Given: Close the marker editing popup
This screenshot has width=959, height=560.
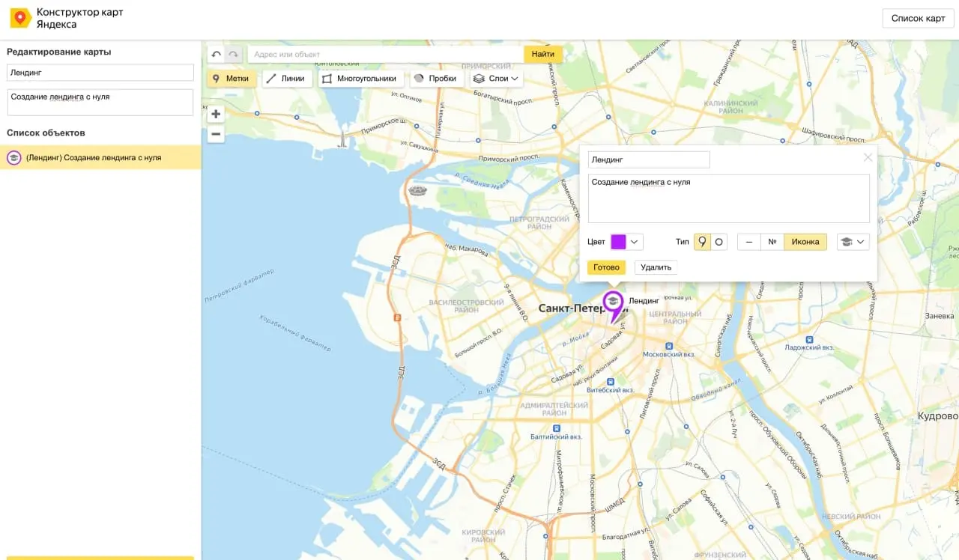Looking at the screenshot, I should click(868, 157).
